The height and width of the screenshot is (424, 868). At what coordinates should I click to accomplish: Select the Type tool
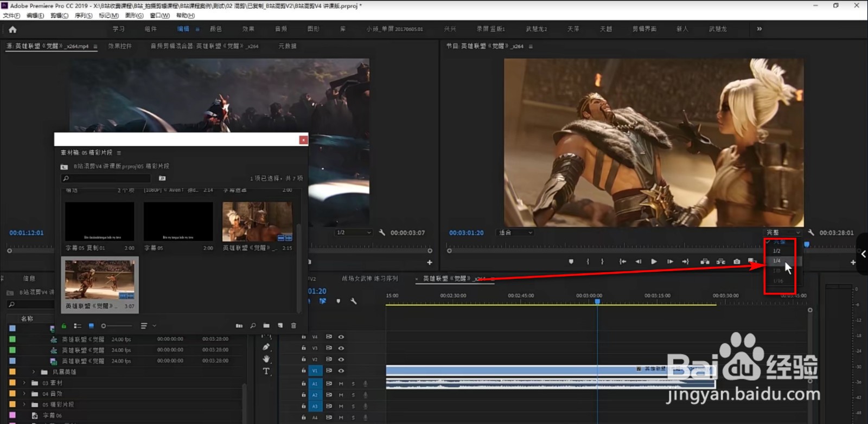tap(266, 371)
